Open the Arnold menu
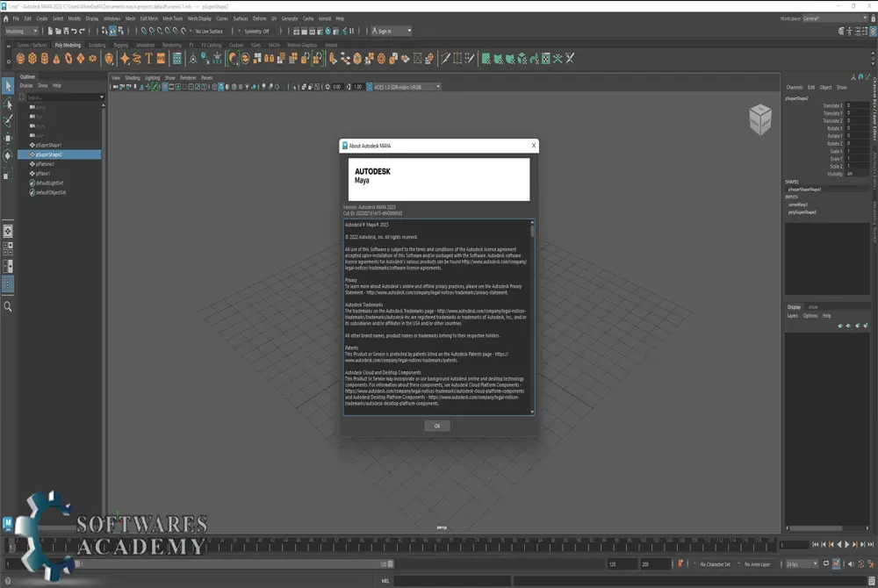The width and height of the screenshot is (878, 588). (x=325, y=18)
